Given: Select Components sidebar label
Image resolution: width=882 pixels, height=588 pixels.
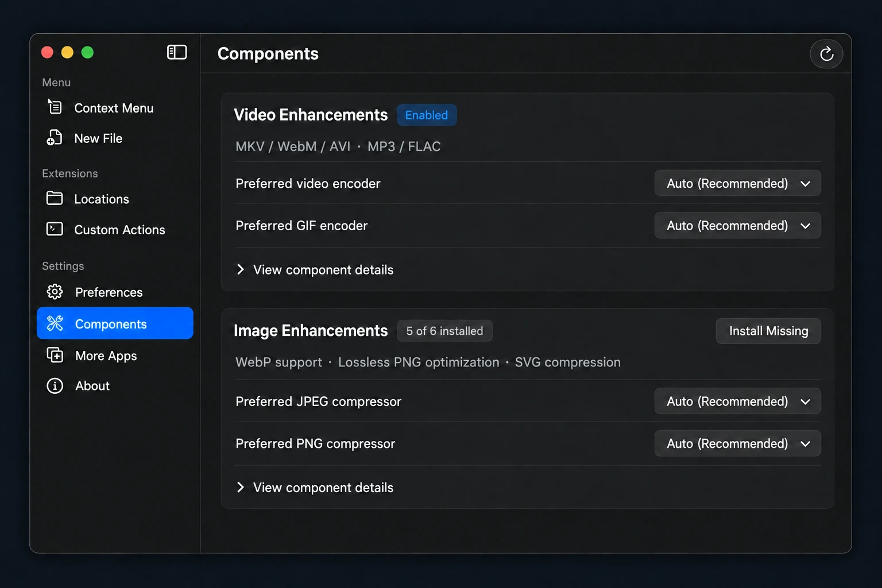Looking at the screenshot, I should [x=111, y=324].
